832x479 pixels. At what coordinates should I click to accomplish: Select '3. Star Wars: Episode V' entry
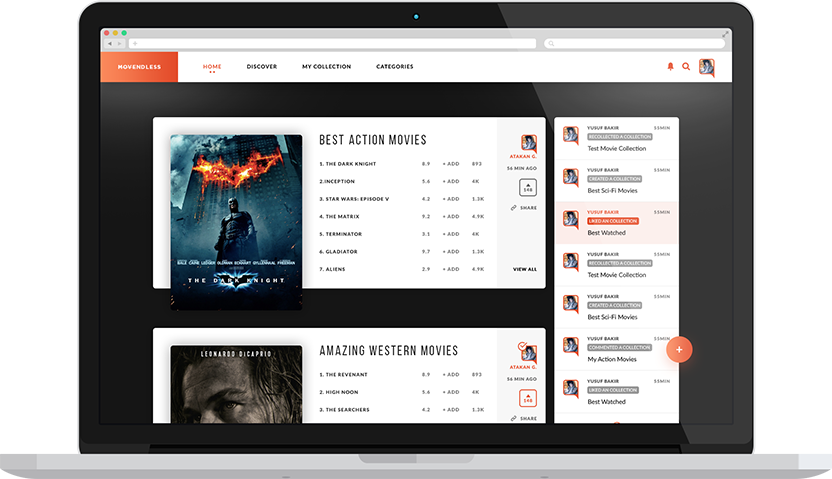[x=354, y=199]
